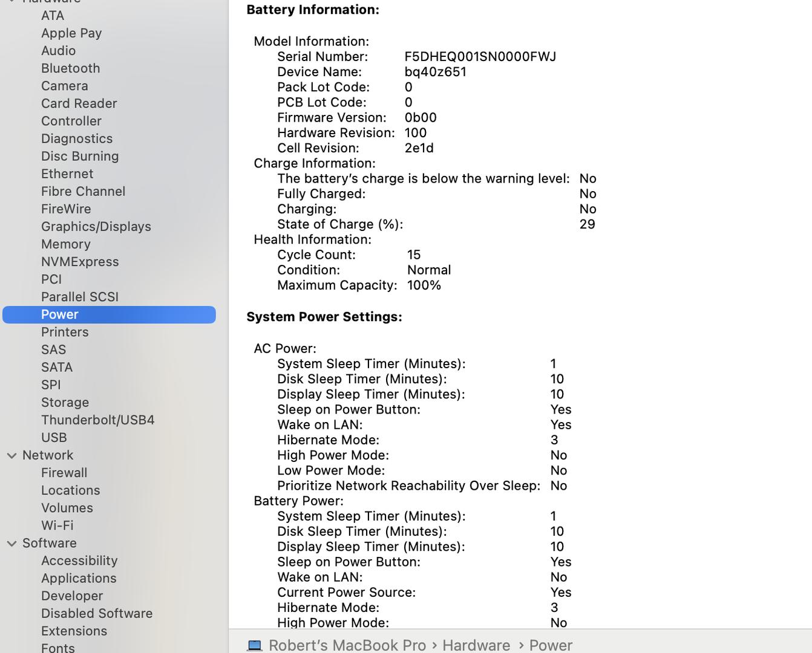The width and height of the screenshot is (812, 653).
Task: Select the highlighted Power item
Action: (x=109, y=314)
